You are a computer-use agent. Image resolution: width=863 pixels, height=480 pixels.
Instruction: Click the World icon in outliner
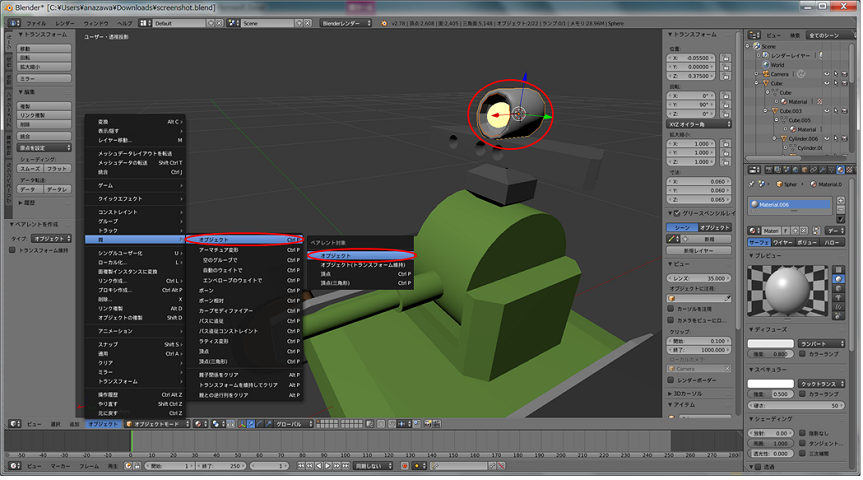765,64
